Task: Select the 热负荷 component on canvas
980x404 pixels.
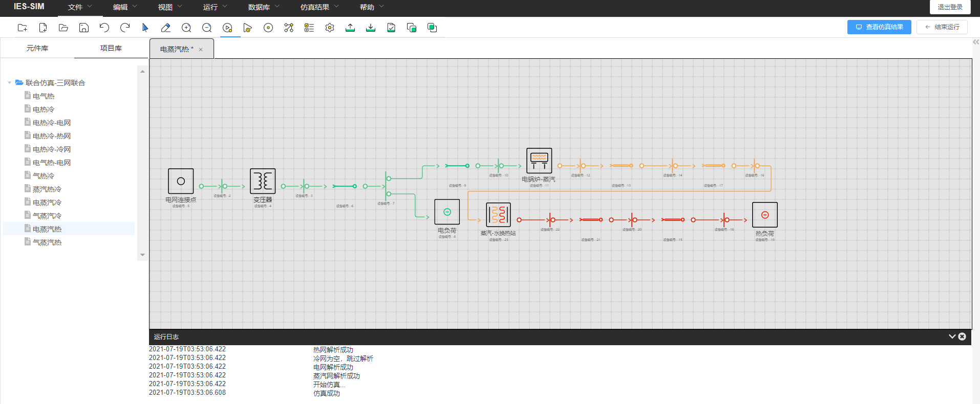Action: tap(765, 215)
